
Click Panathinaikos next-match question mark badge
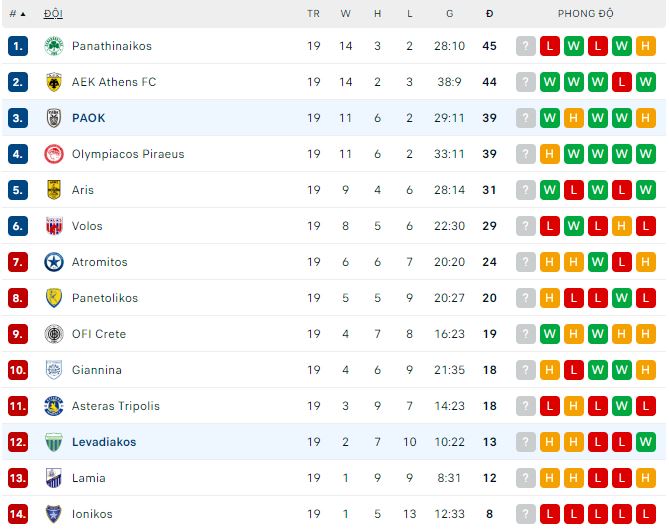526,46
